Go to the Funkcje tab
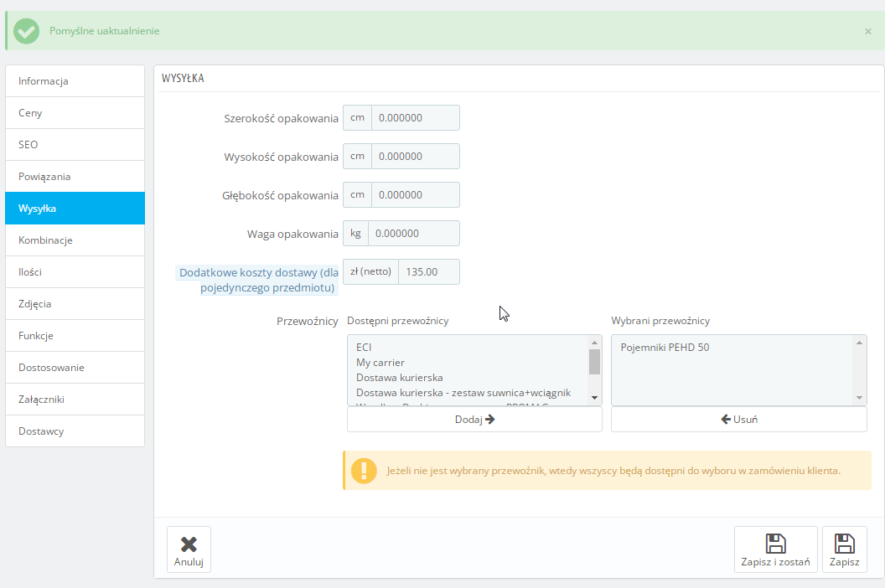 click(x=75, y=336)
